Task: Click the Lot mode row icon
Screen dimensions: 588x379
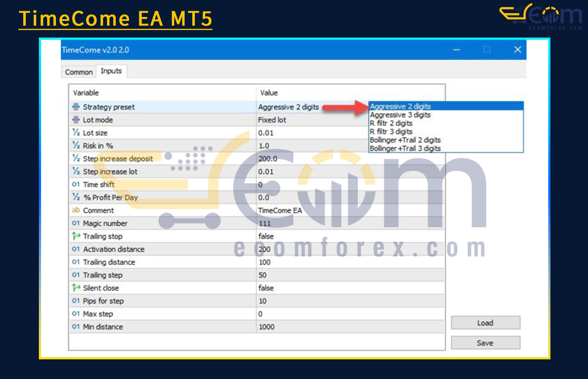Action: coord(76,120)
